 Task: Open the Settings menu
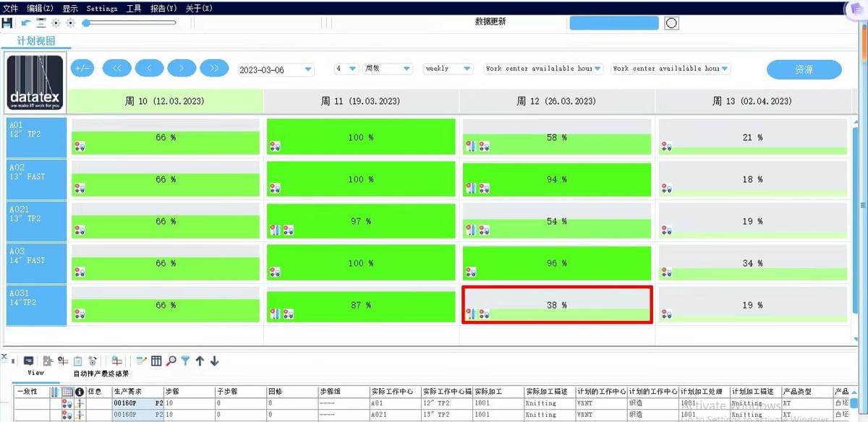click(102, 8)
